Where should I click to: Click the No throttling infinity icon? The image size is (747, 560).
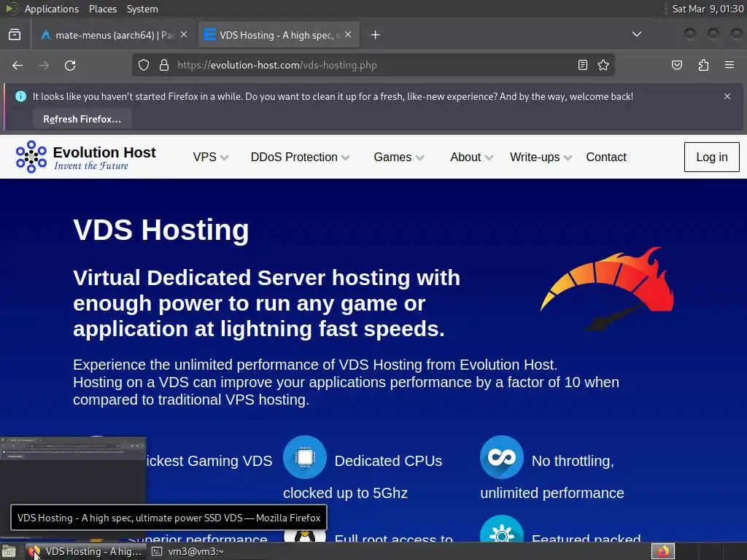coord(502,457)
